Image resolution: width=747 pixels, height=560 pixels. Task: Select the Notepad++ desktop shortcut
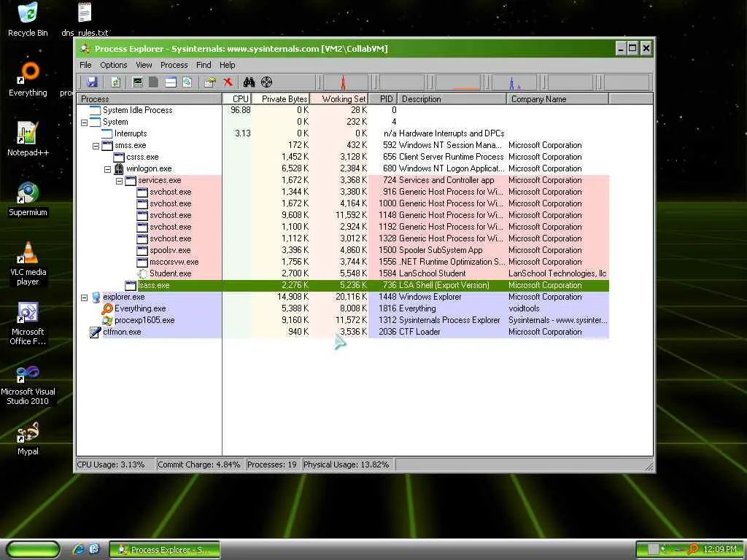click(x=28, y=139)
